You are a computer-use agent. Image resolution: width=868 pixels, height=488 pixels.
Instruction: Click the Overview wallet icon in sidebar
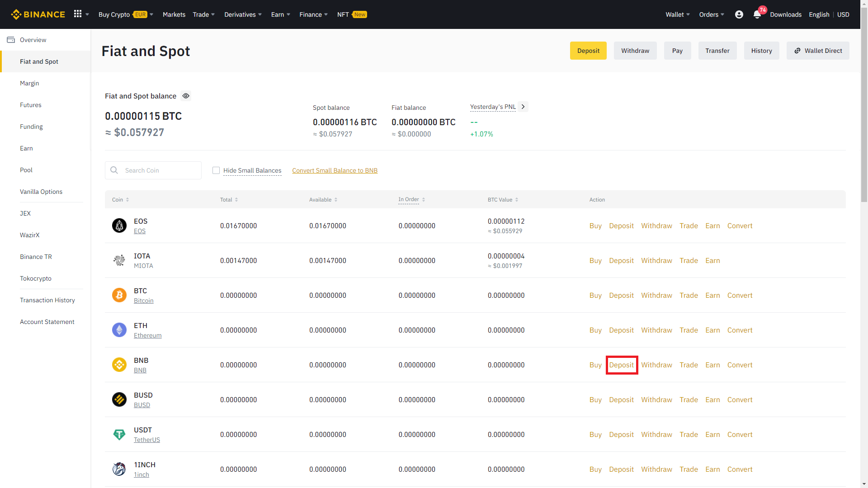point(11,40)
